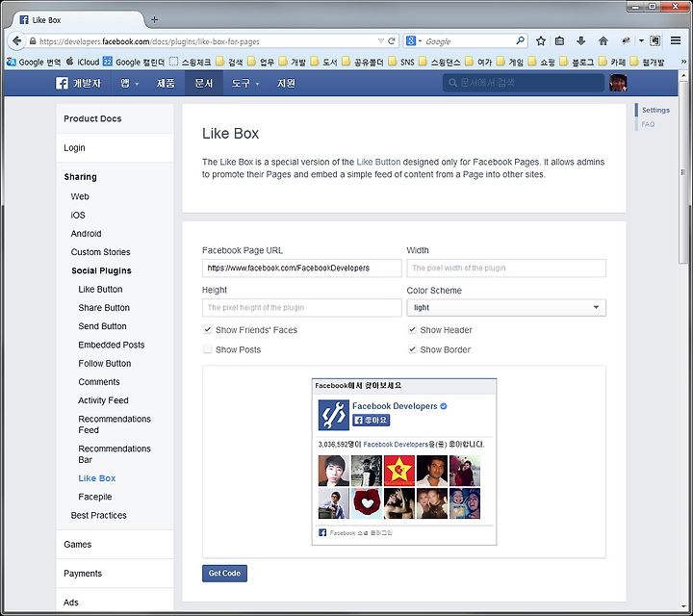
Task: Click the heart image friend thumbnail
Action: [x=367, y=503]
